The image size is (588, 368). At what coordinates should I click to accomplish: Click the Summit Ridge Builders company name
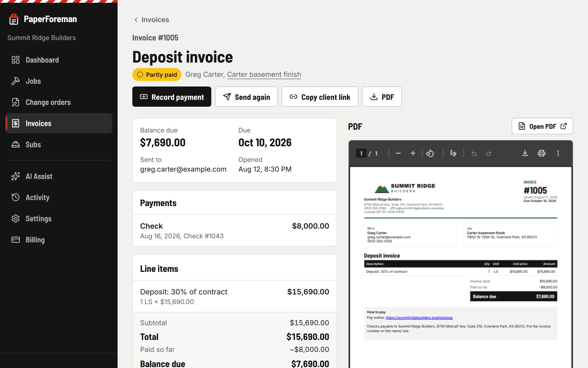42,38
